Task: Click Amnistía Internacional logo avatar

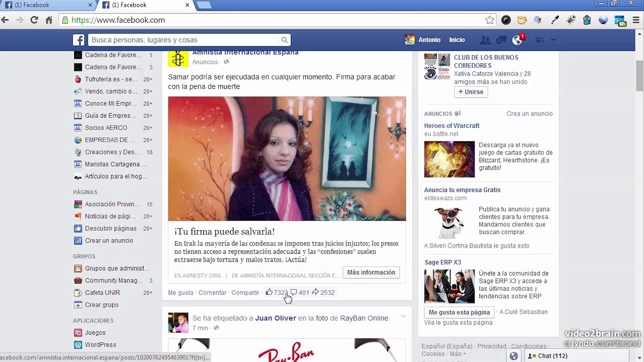Action: (178, 58)
